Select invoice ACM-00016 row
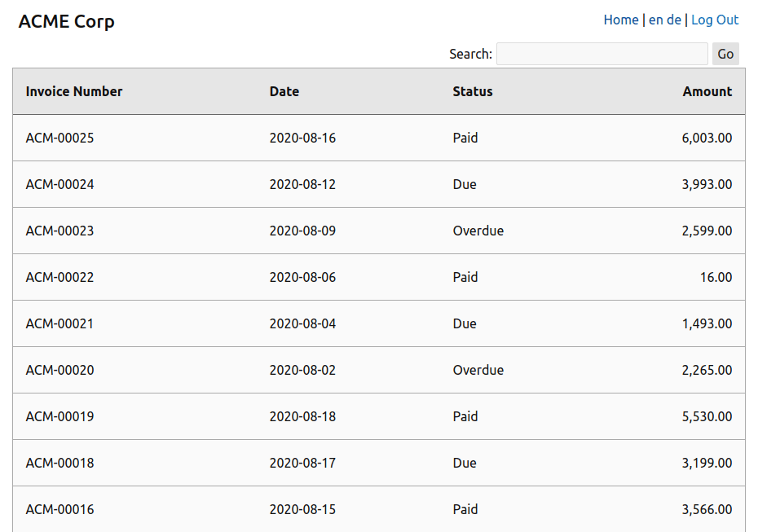The height and width of the screenshot is (532, 758). tap(379, 509)
